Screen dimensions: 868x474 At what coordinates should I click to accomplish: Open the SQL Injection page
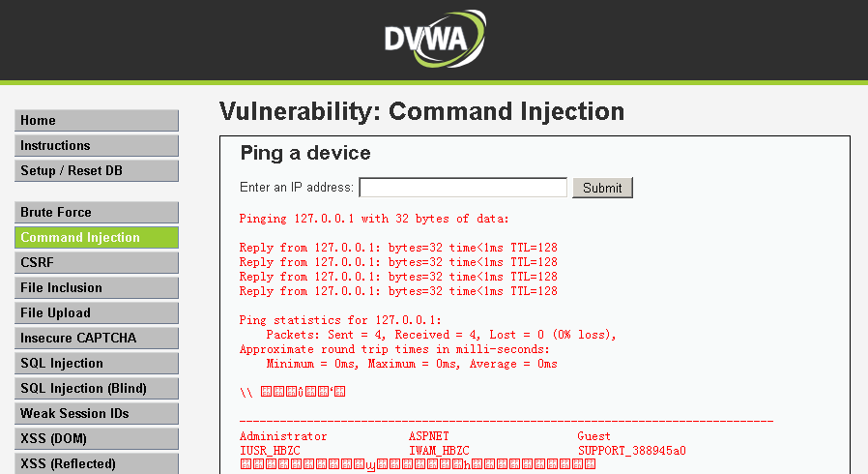tap(97, 364)
